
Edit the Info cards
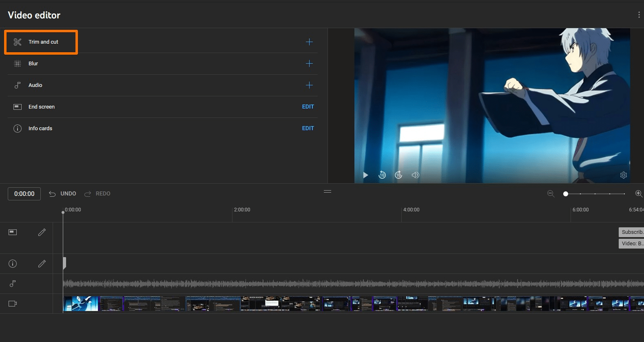(x=308, y=129)
